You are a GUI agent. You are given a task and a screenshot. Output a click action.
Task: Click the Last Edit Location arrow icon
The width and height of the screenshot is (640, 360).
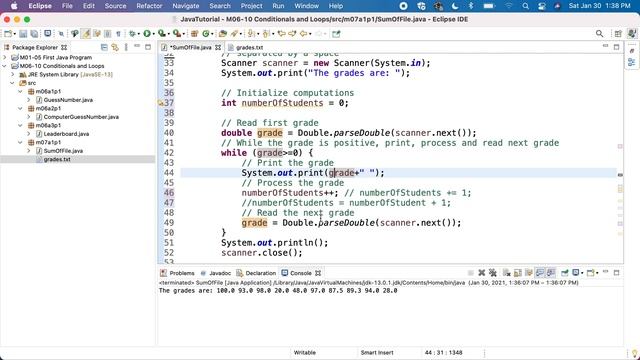pos(281,34)
